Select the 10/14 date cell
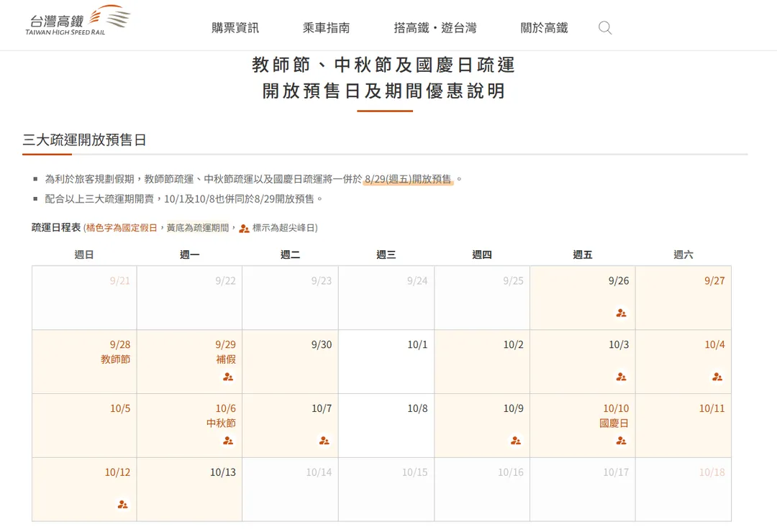 coord(291,490)
